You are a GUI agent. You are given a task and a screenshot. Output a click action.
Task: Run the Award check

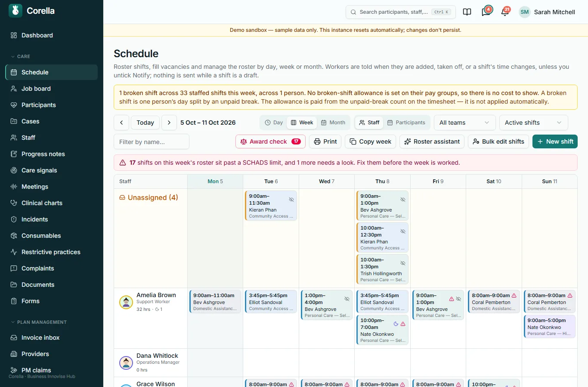[270, 141]
